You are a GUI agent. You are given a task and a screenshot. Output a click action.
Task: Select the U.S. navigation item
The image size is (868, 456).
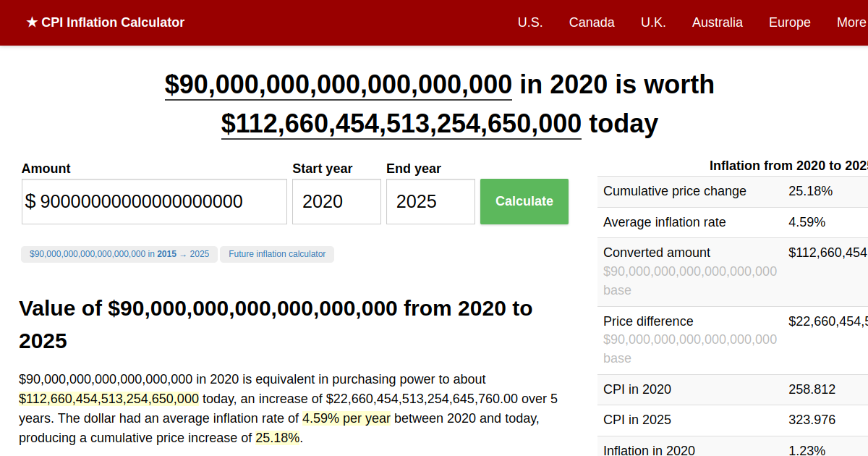point(530,22)
